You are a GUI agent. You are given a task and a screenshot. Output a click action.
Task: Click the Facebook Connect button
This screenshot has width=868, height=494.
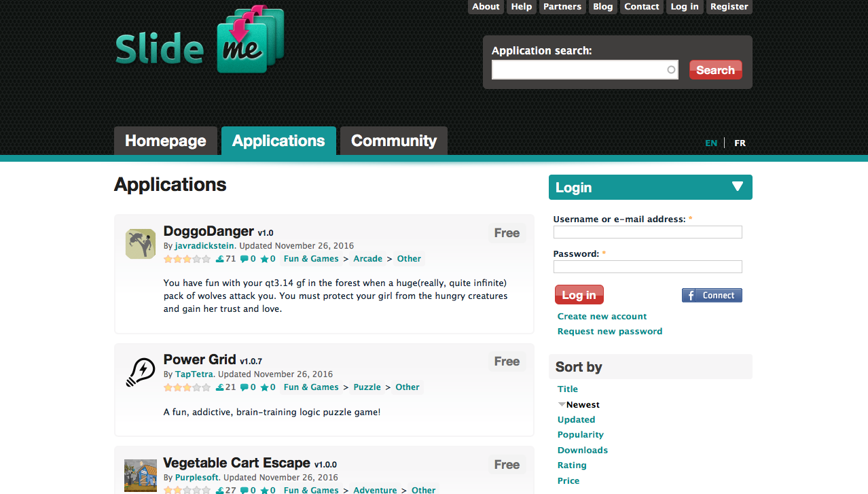pyautogui.click(x=712, y=295)
